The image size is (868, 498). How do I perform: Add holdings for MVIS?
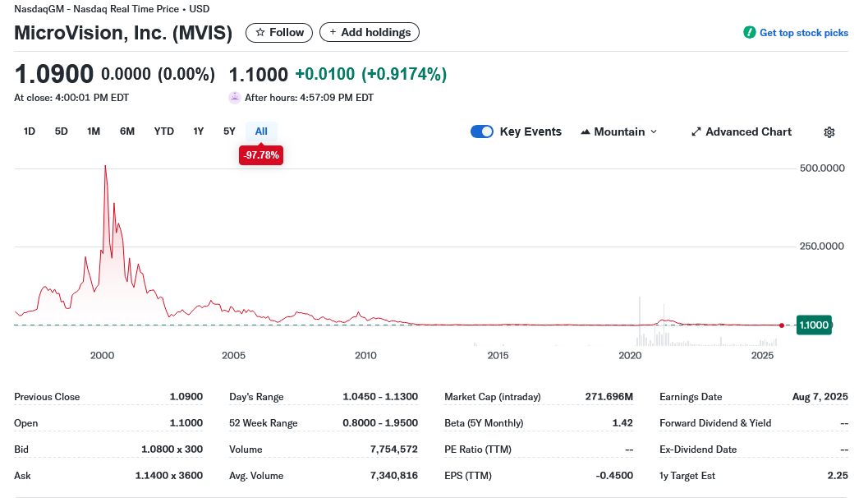(x=370, y=32)
